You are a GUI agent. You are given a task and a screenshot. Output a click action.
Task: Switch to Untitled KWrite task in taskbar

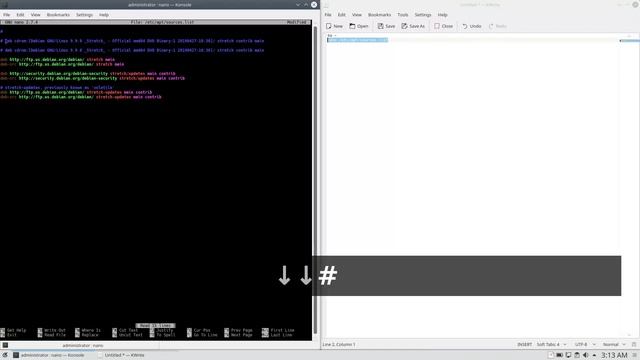click(x=121, y=355)
